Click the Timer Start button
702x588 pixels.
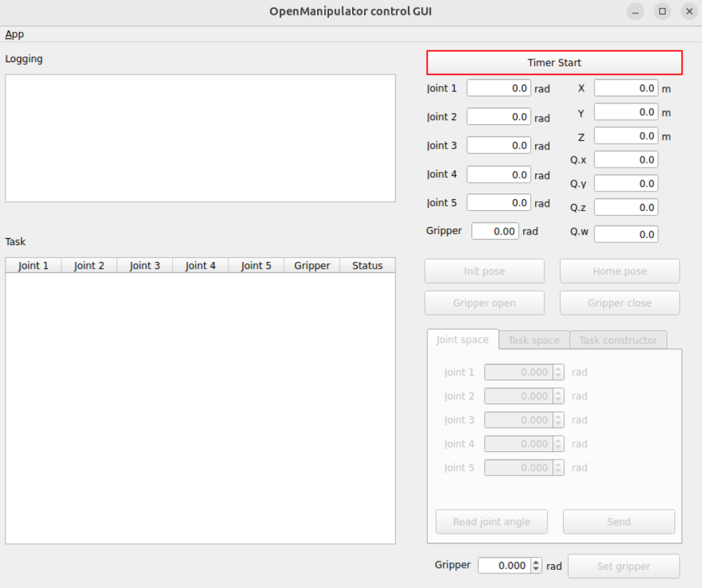(554, 63)
